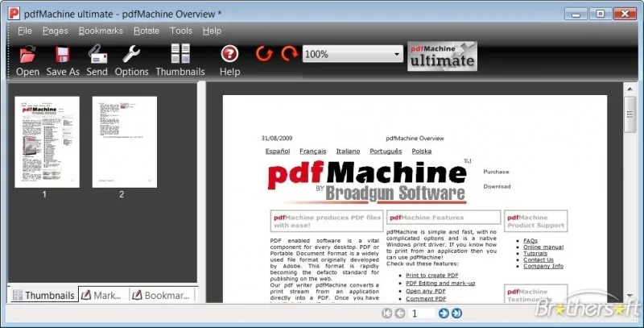
Task: Switch to the Mark... tab
Action: [x=104, y=295]
